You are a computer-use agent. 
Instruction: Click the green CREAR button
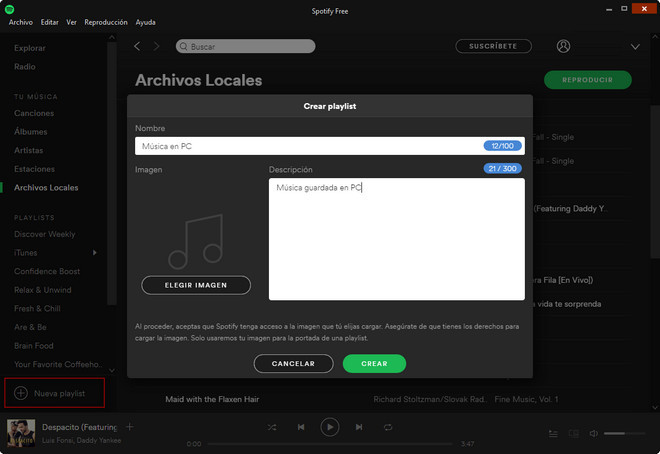pyautogui.click(x=374, y=364)
